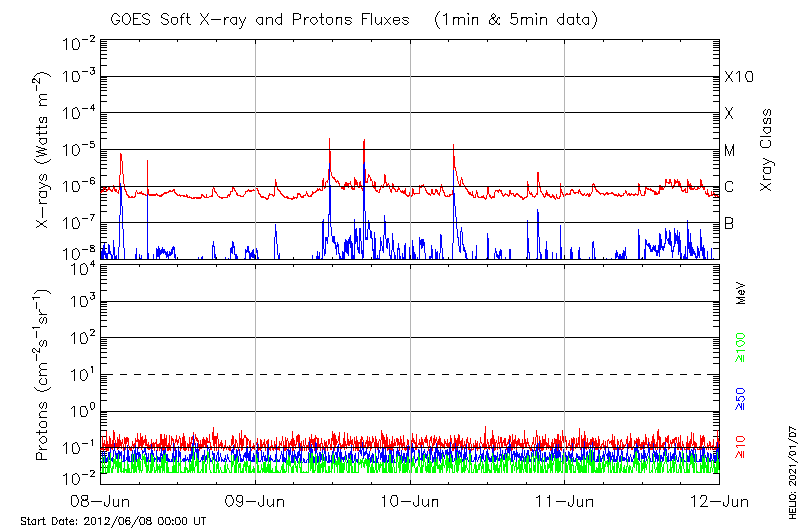Select the B flare class label
The width and height of the screenshot is (800, 530).
pos(730,223)
